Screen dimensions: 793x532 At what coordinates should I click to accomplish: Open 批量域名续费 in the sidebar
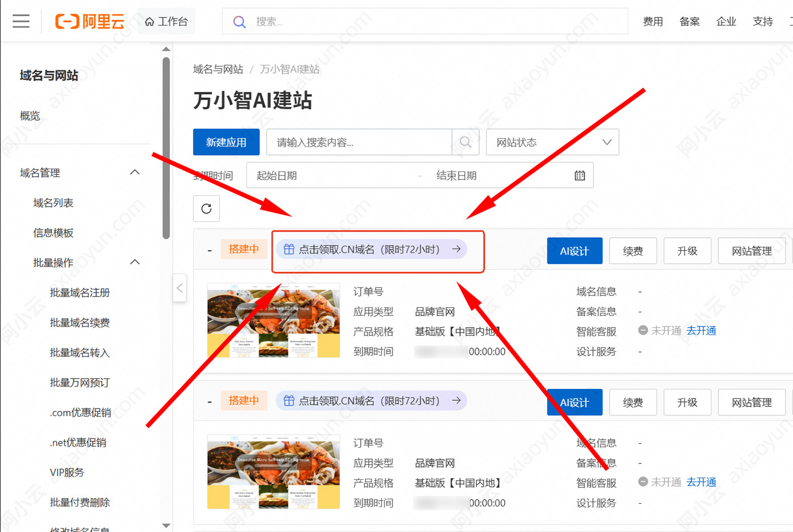[x=80, y=323]
